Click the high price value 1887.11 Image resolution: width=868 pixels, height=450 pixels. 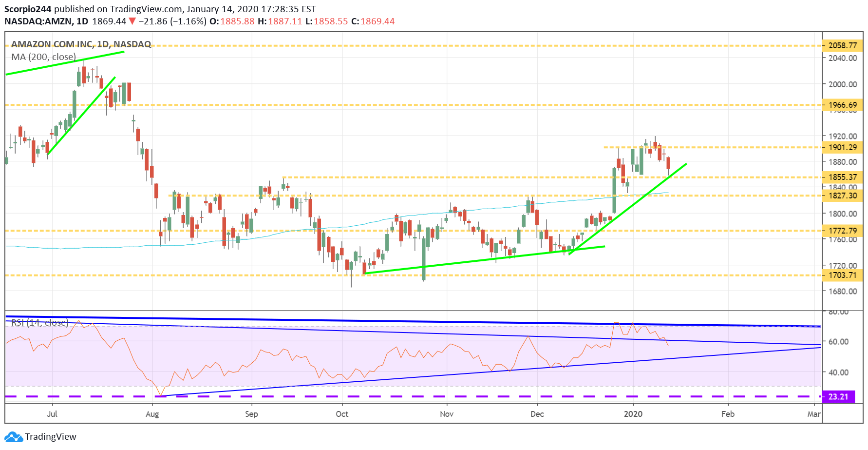tap(285, 21)
